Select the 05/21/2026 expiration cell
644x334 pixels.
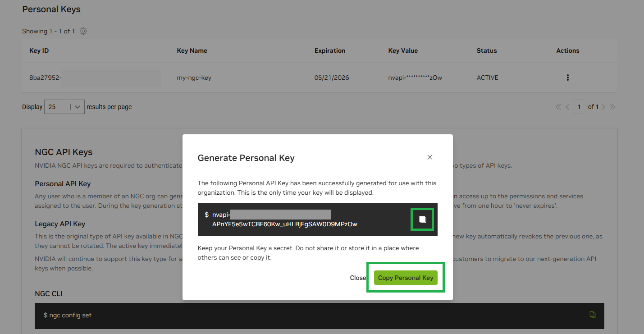pos(332,78)
